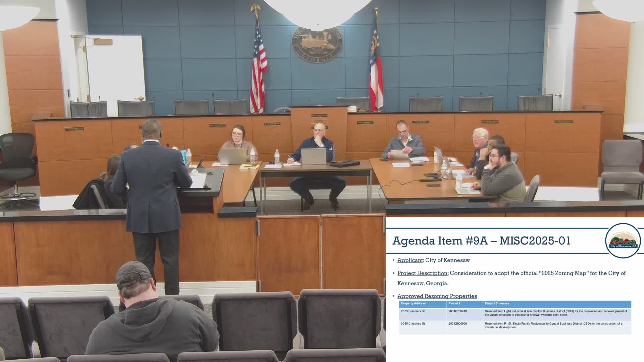Screen dimensions: 644x362
Task: Click the water bottle on center table
Action: click(x=277, y=157)
